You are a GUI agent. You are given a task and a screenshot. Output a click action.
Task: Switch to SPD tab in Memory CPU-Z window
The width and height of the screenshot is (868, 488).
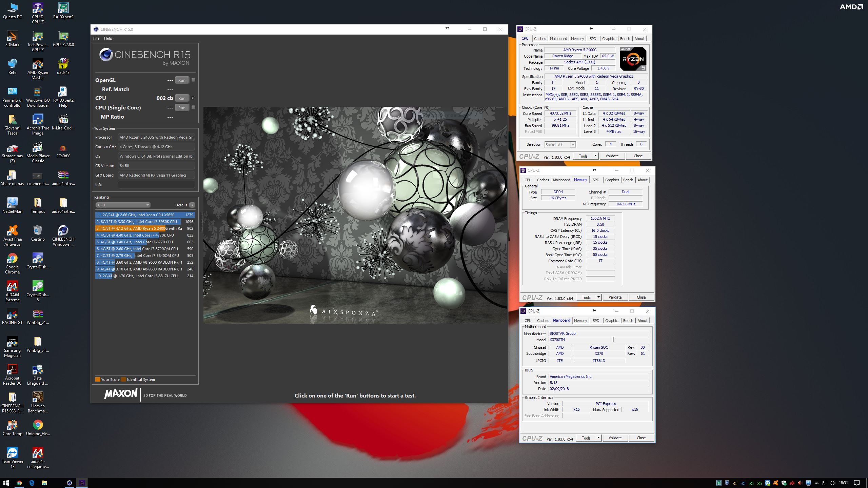(x=596, y=180)
